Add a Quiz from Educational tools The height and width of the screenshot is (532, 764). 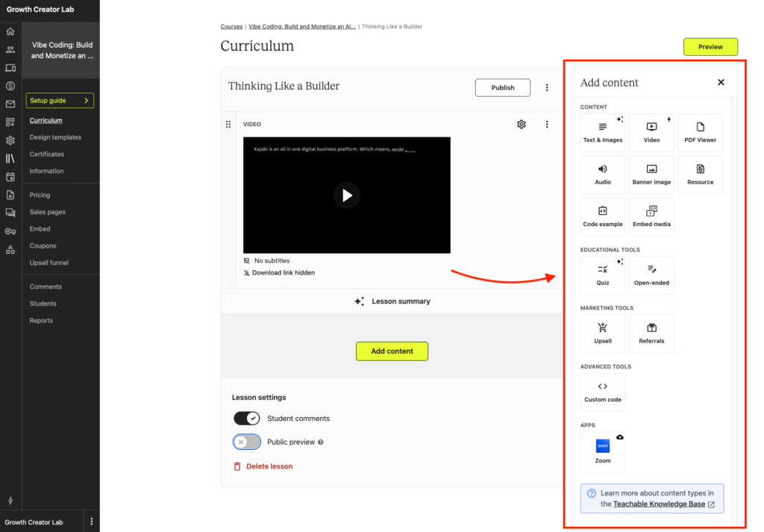click(x=603, y=275)
